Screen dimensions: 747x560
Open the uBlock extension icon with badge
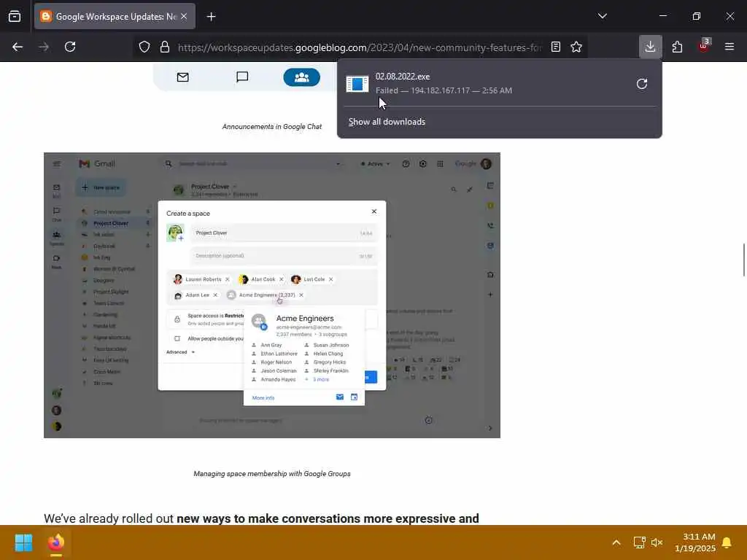pyautogui.click(x=704, y=46)
